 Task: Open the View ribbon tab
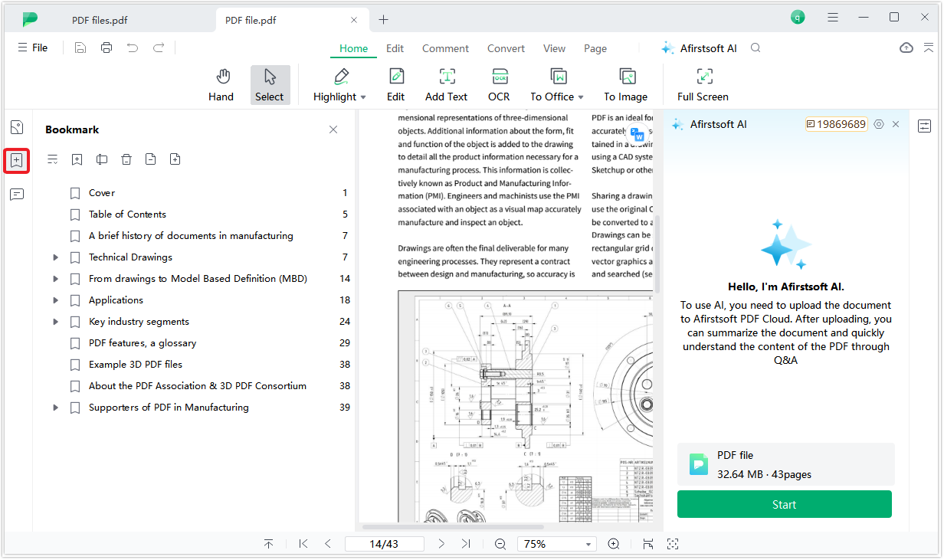tap(554, 48)
